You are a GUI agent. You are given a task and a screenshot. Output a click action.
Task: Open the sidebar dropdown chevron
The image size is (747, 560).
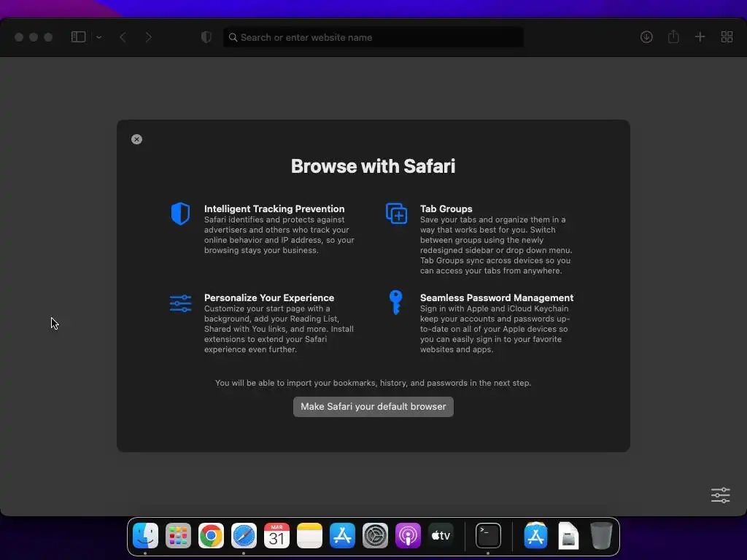[x=98, y=37]
